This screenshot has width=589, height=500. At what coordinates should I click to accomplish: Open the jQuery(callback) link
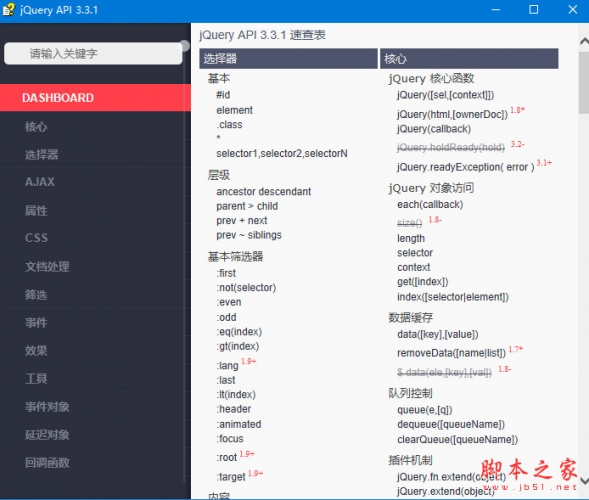[434, 129]
